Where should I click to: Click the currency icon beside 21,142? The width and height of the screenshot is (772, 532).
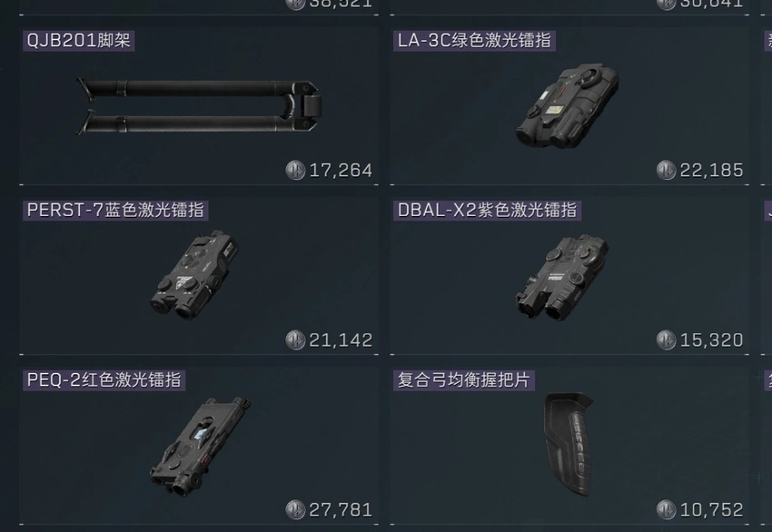pos(295,340)
